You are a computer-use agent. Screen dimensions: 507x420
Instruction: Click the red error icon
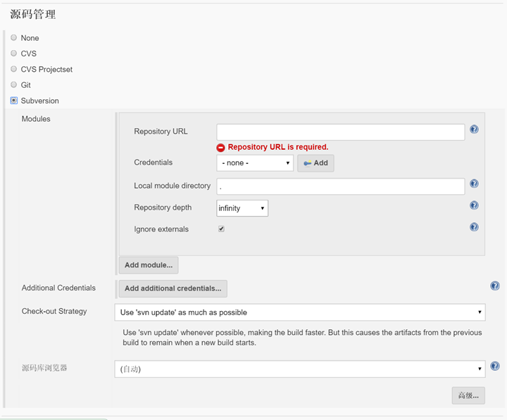[220, 148]
